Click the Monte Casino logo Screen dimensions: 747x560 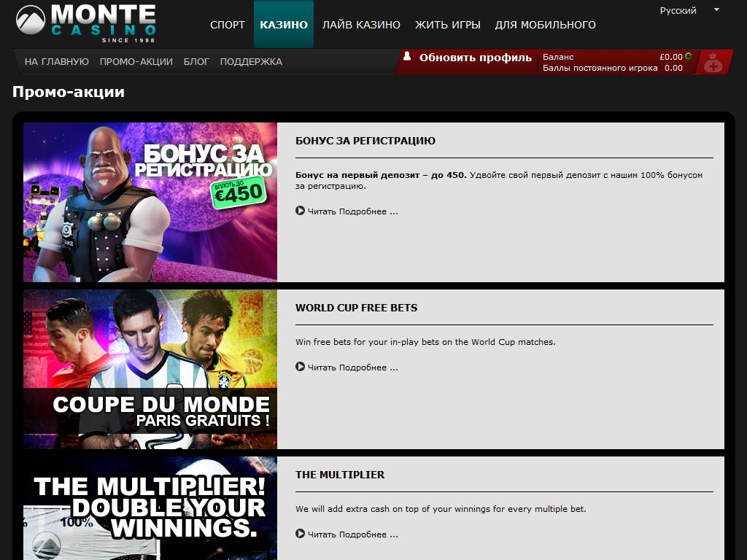[86, 23]
